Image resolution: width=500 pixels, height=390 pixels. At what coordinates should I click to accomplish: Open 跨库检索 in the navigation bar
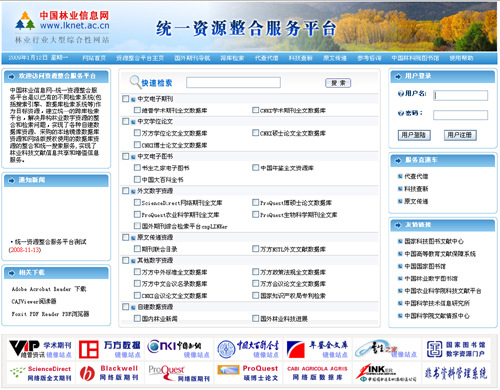tap(232, 58)
